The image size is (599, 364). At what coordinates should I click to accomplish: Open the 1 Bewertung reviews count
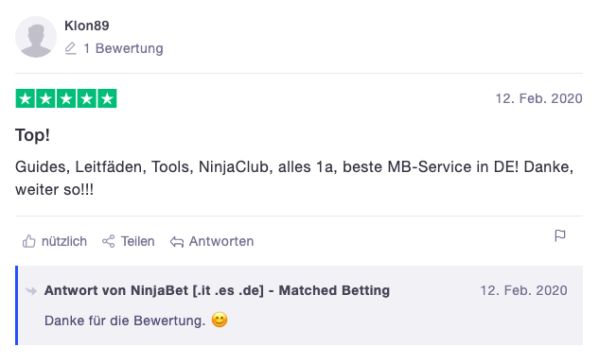pyautogui.click(x=123, y=48)
